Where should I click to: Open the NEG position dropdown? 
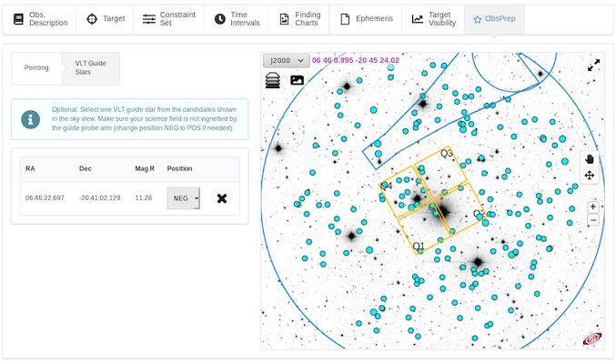point(184,198)
